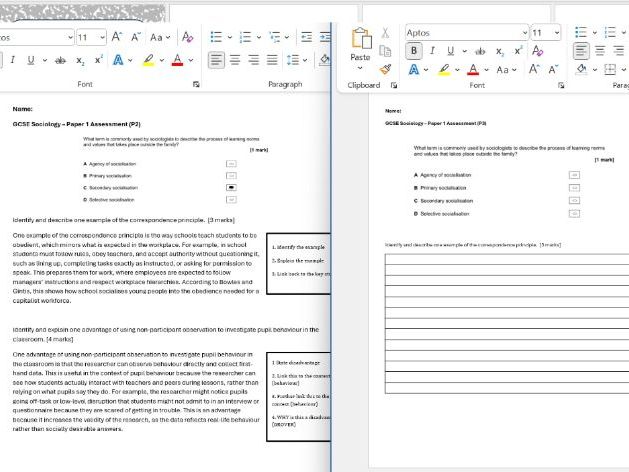Shrink font size in the right Word window
This screenshot has width=629, height=472.
[553, 69]
